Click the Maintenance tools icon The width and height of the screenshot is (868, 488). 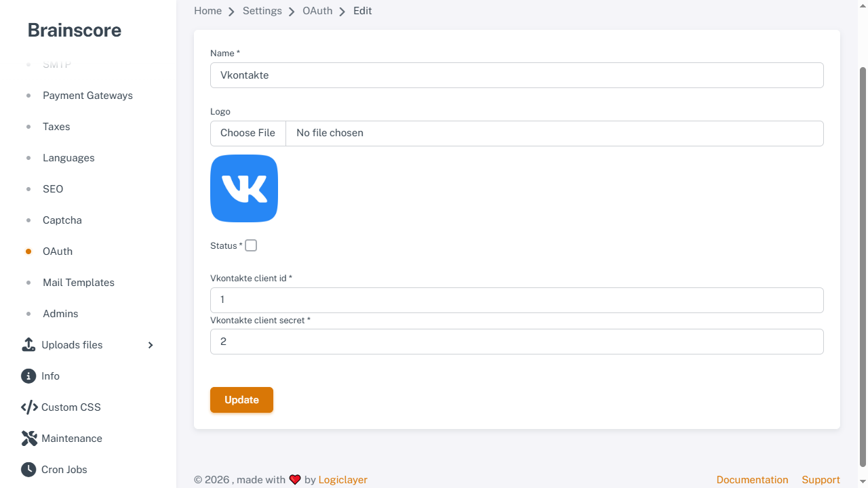[x=29, y=439]
